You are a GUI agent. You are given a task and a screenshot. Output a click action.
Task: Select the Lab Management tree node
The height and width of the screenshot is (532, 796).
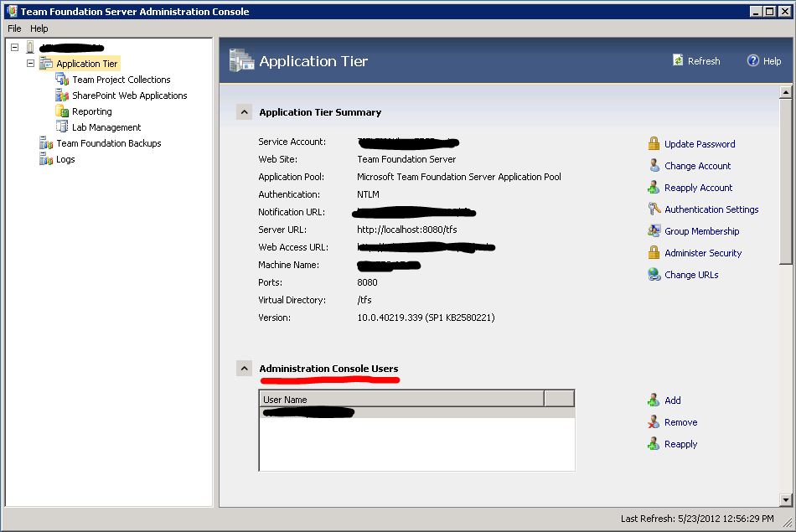pyautogui.click(x=106, y=127)
